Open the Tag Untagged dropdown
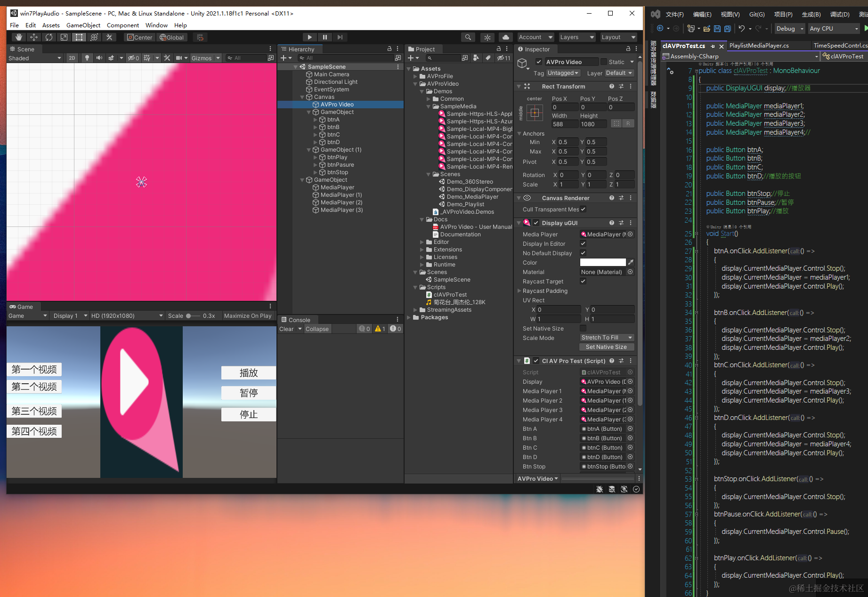The image size is (868, 597). pyautogui.click(x=563, y=73)
